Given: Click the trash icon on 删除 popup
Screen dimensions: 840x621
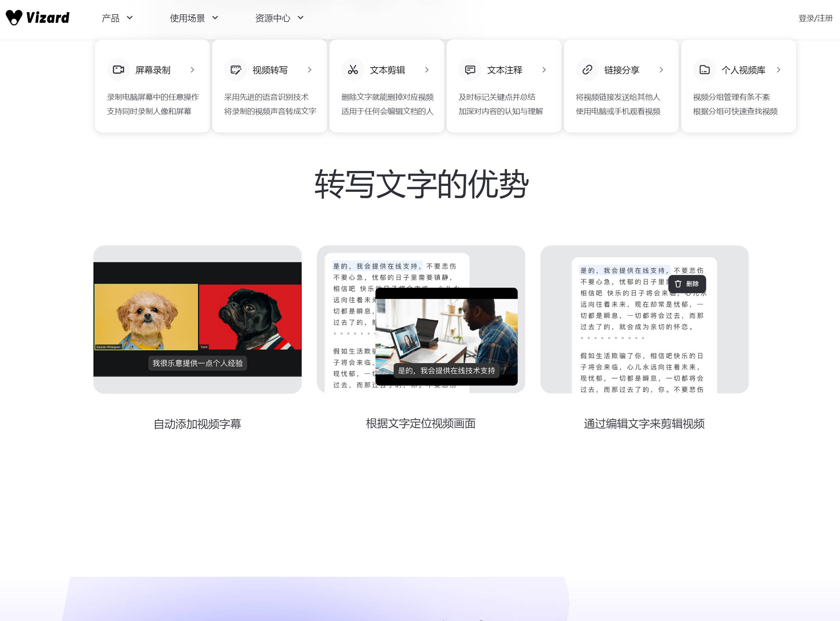Looking at the screenshot, I should [678, 284].
